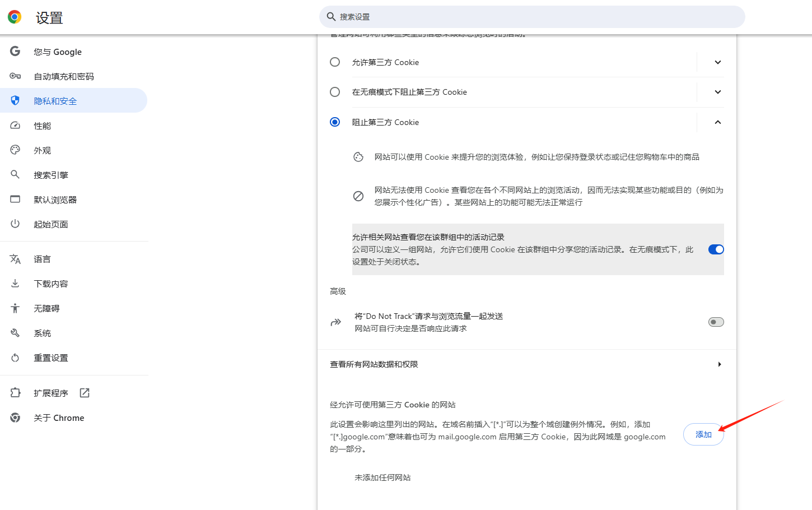Click the speedometer icon for performance
The image size is (812, 510).
[x=15, y=126]
